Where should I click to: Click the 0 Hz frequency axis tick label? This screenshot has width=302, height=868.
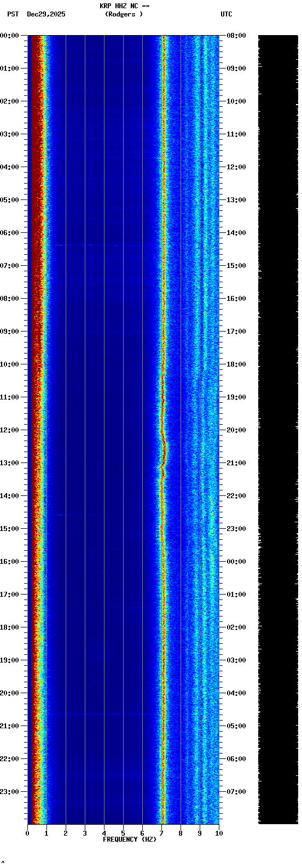(x=27, y=833)
